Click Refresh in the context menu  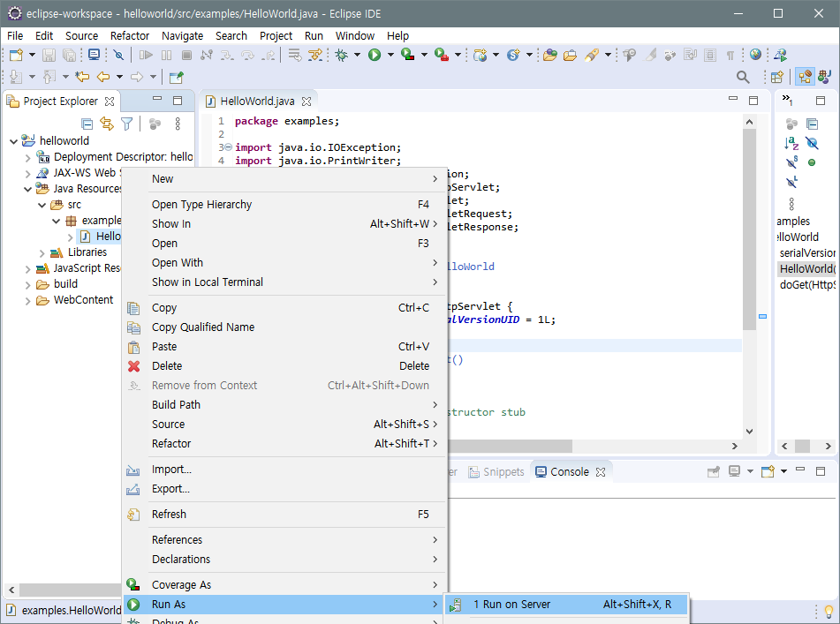tap(284, 515)
